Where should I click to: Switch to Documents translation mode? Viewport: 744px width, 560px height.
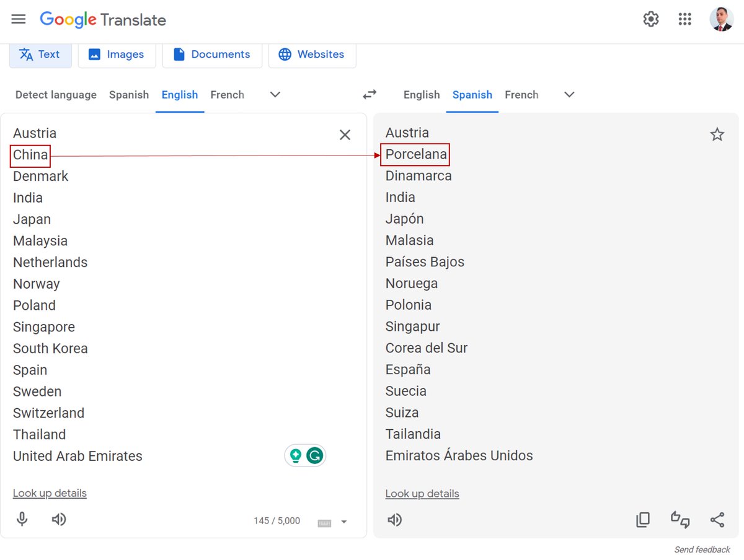pyautogui.click(x=212, y=55)
